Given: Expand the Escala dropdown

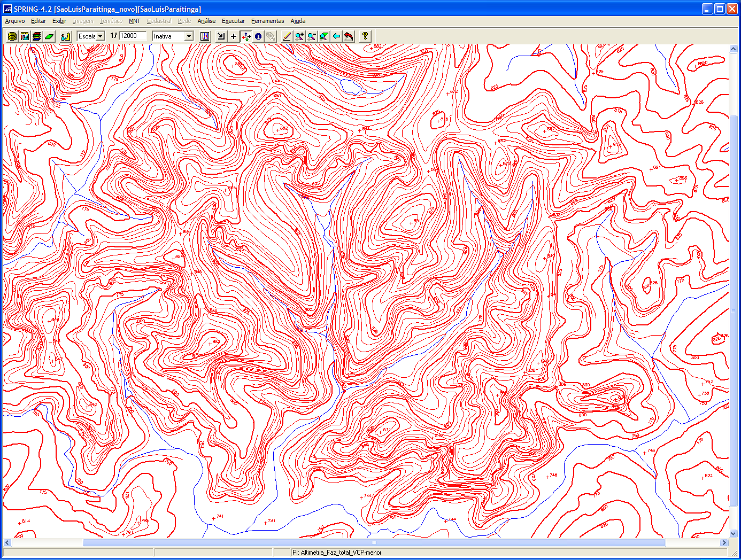Looking at the screenshot, I should [100, 36].
